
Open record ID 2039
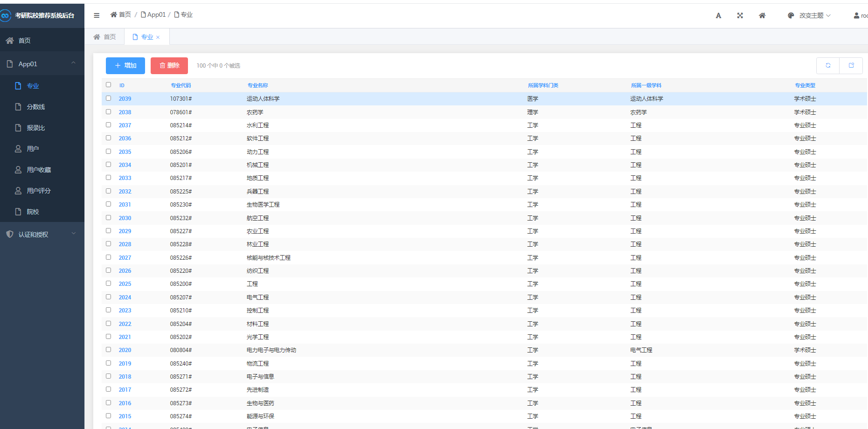tap(125, 99)
